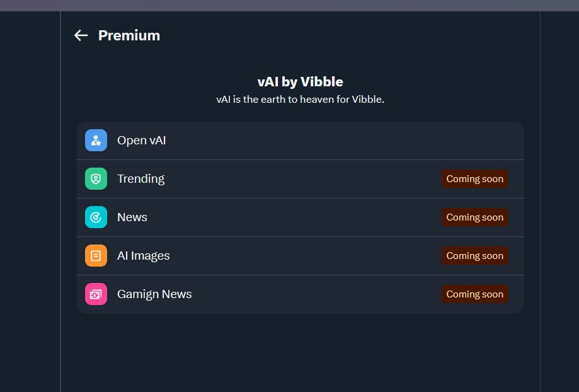Click the Coming soon badge for AI Images
The width and height of the screenshot is (579, 392).
coord(474,256)
